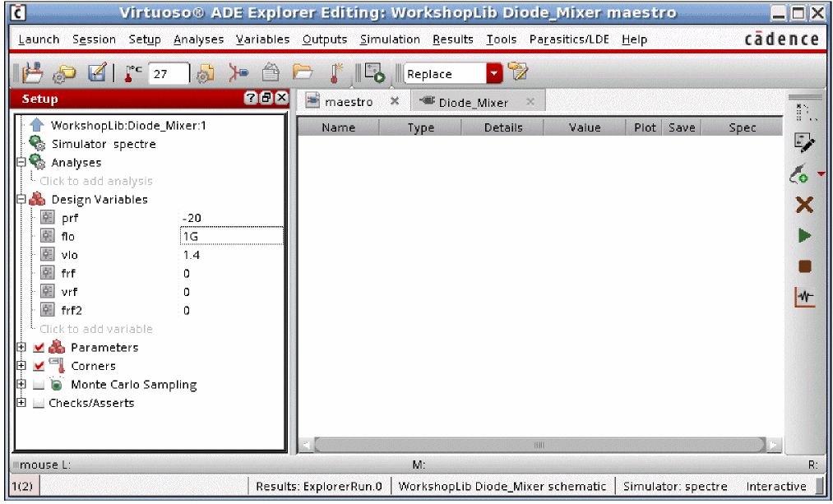Click the open yellow folder icon
This screenshot has width=833, height=504.
pyautogui.click(x=303, y=72)
